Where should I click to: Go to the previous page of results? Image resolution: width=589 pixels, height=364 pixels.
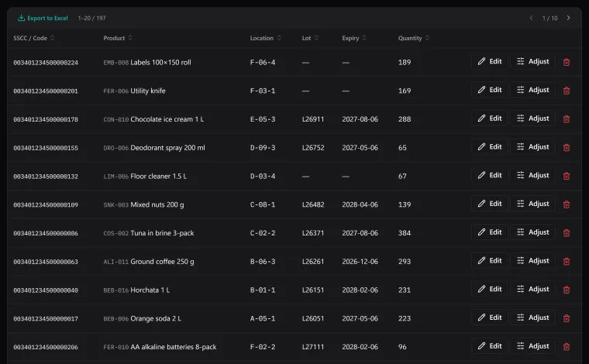(531, 18)
